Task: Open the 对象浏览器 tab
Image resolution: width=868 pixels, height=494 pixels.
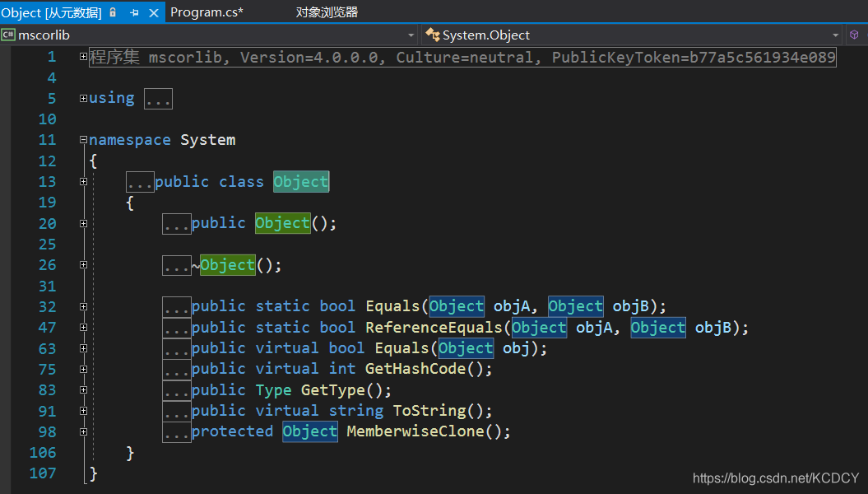Action: 327,12
